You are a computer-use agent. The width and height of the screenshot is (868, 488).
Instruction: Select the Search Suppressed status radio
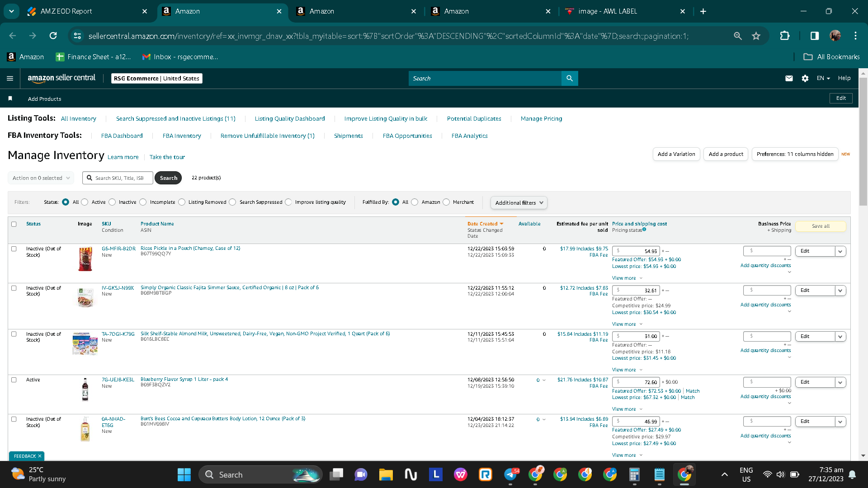(x=232, y=202)
